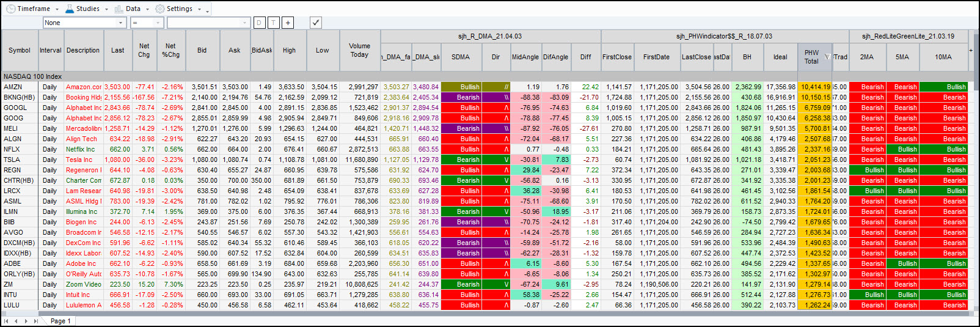Open the Settings menu

[178, 9]
